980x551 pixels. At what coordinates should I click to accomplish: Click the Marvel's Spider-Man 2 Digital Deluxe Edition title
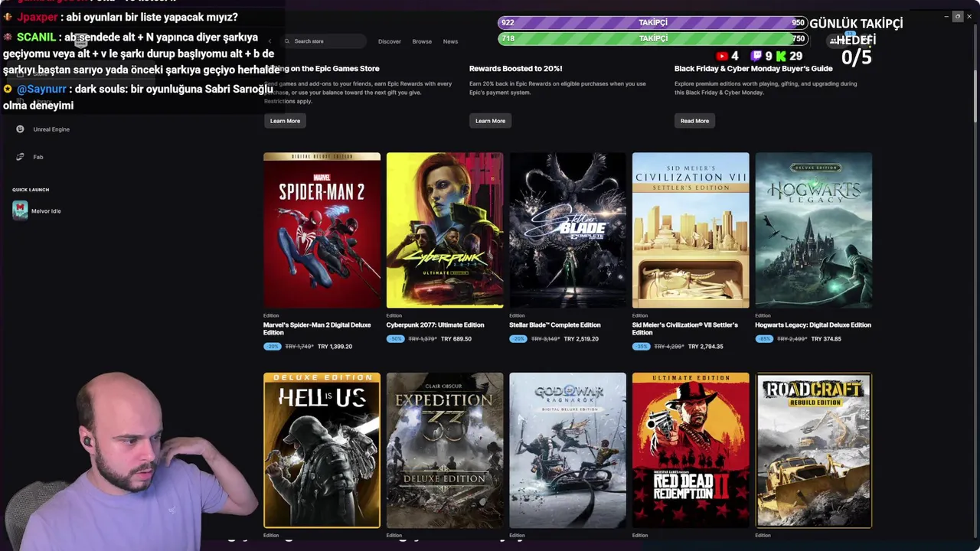317,329
